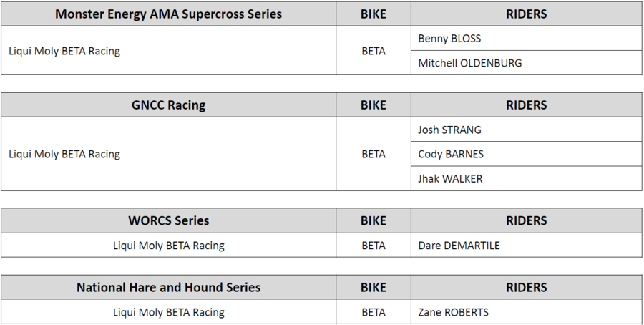
Task: Click the RIDERS header in the Hare and Hound table
Action: 526,288
